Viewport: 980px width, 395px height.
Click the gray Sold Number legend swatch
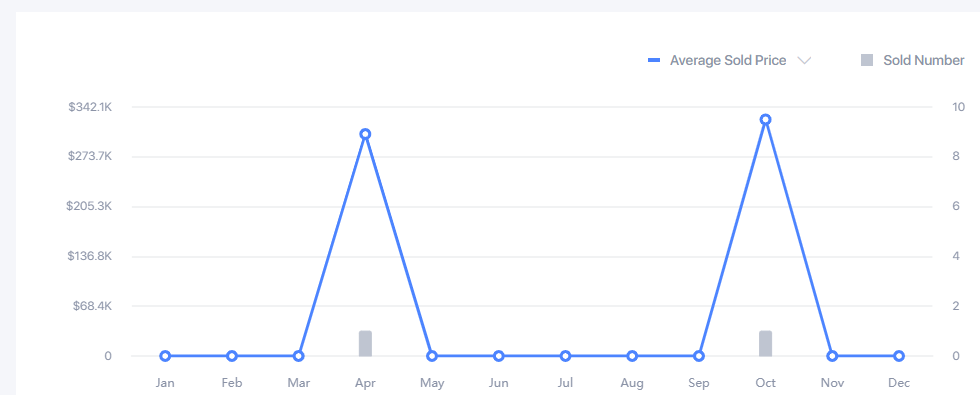point(866,60)
